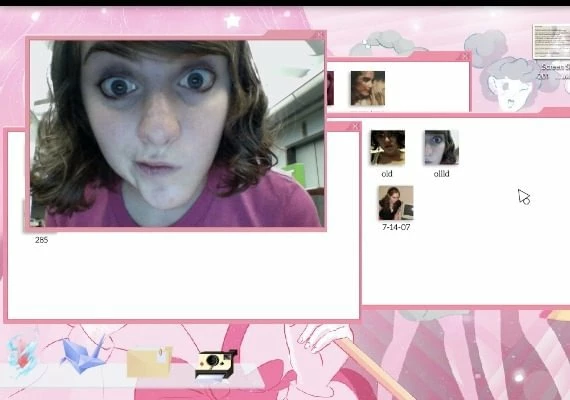Close the lower white folder window
570x400 pixels.
(x=355, y=126)
